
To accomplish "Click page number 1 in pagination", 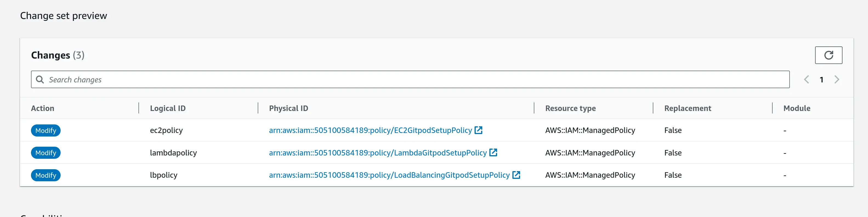I will (x=821, y=80).
